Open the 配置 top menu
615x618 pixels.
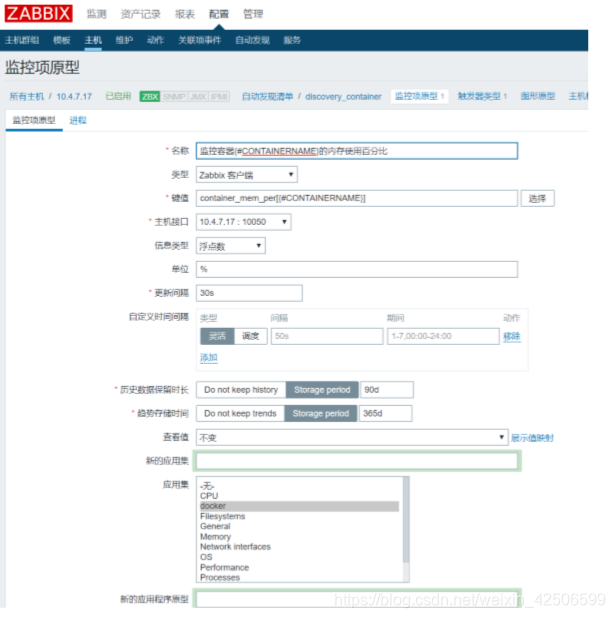[219, 15]
